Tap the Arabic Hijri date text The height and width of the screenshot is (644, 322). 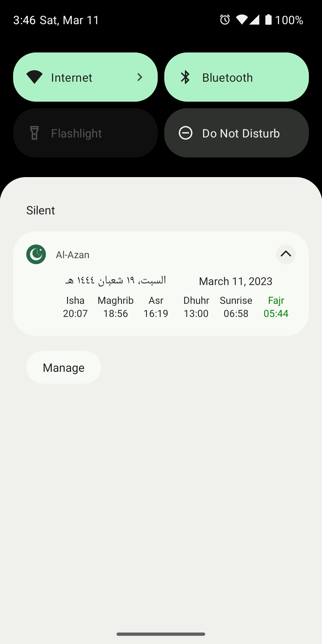click(115, 281)
